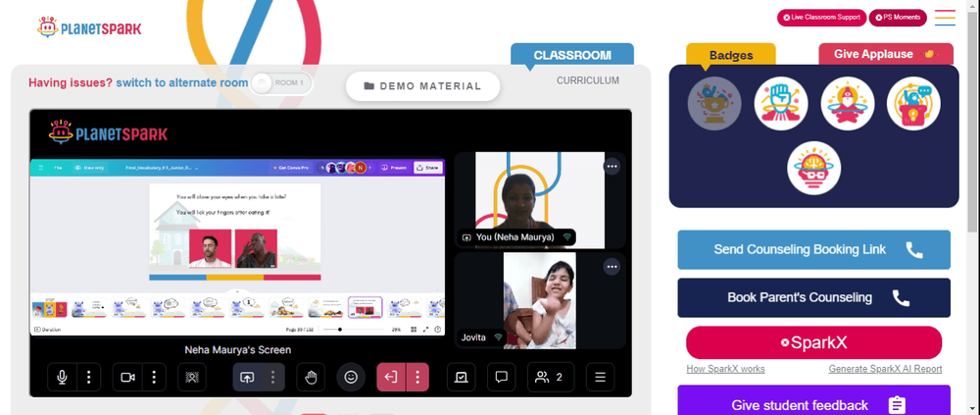Raise hand in the meeting
Viewport: 980px width, 415px height.
(311, 378)
